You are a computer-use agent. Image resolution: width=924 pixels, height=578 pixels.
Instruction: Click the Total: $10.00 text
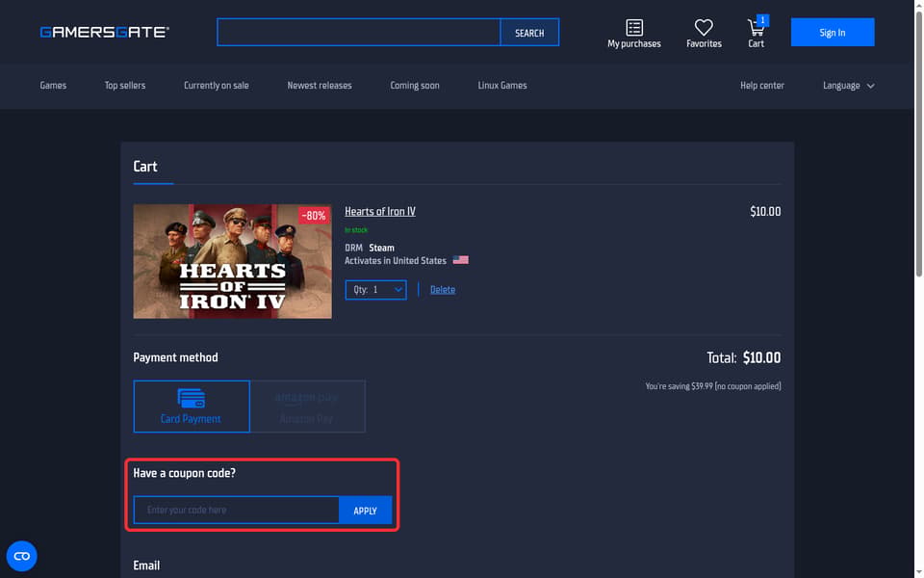(744, 357)
